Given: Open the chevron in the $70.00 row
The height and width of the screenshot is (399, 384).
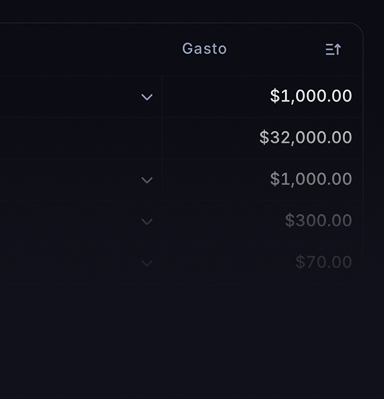Looking at the screenshot, I should (x=147, y=263).
